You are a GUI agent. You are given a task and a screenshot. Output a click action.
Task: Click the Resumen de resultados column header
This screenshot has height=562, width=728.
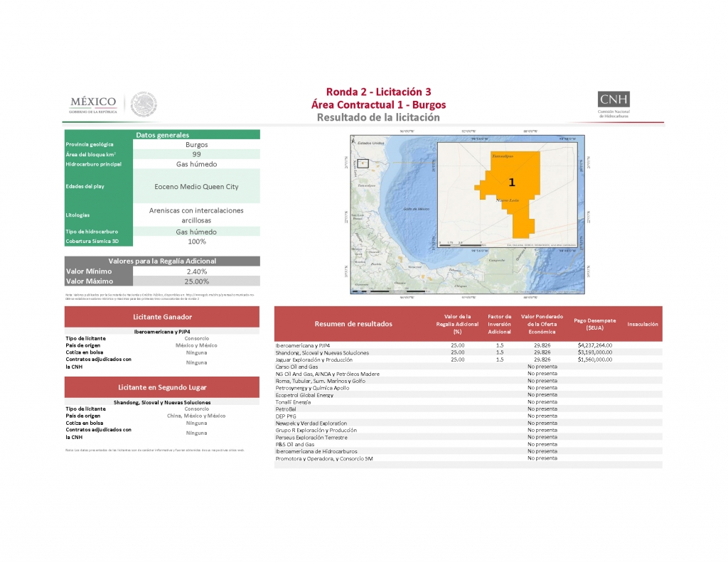tap(353, 324)
